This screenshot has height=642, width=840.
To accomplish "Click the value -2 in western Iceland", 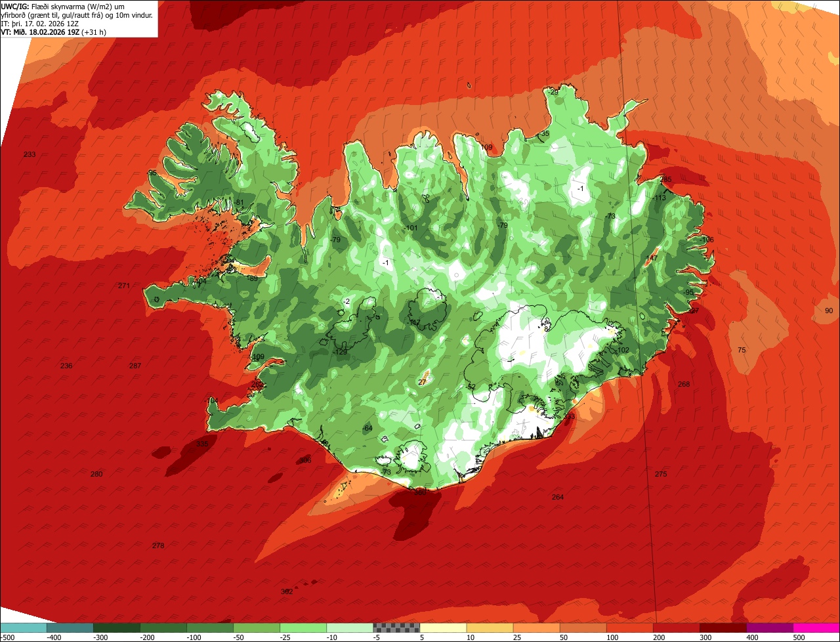I will click(x=346, y=301).
